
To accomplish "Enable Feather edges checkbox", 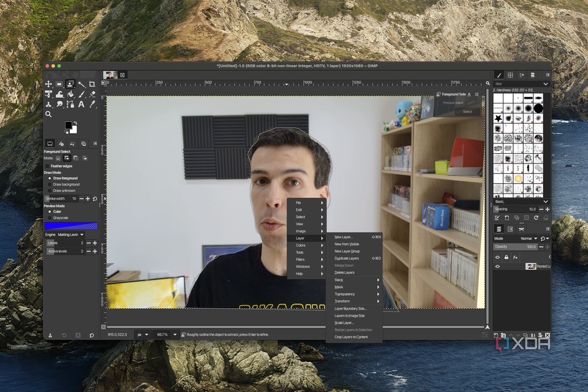I will pyautogui.click(x=47, y=166).
